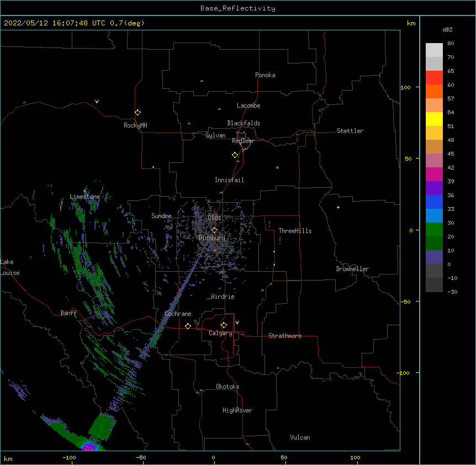Select the yellow diamond marker above Calgary label
This screenshot has width=476, height=465.
tap(224, 325)
